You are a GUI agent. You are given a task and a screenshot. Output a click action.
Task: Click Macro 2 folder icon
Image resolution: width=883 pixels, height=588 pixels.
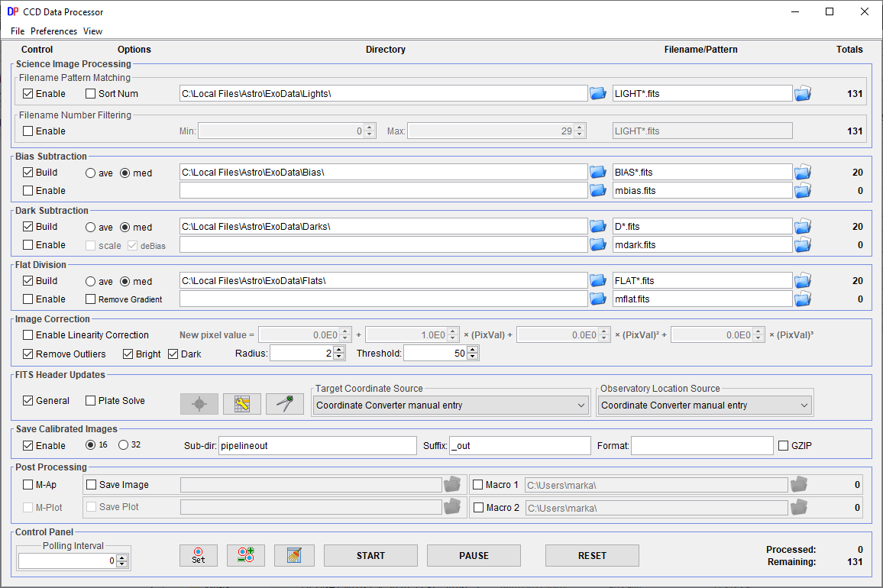click(798, 508)
